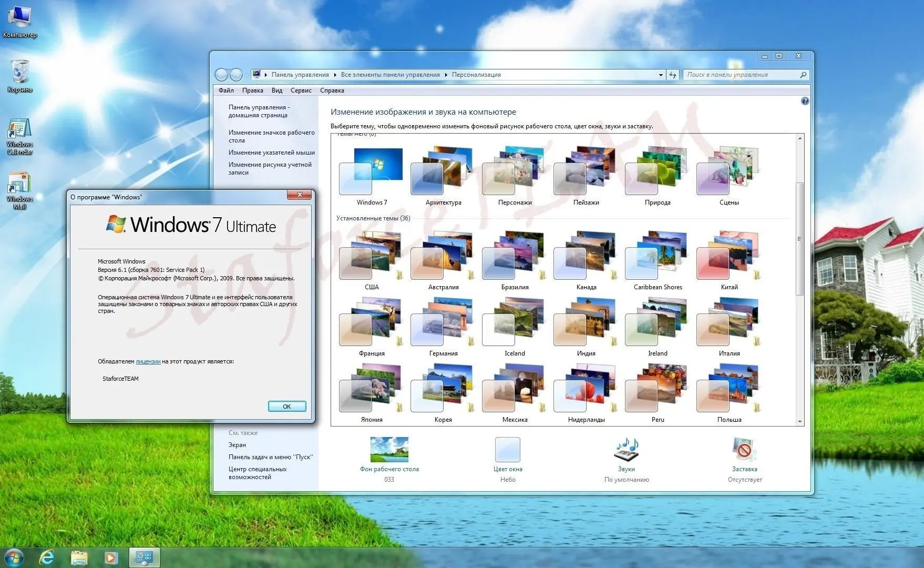This screenshot has height=568, width=924.
Task: Click the Forward navigation button
Action: click(236, 75)
